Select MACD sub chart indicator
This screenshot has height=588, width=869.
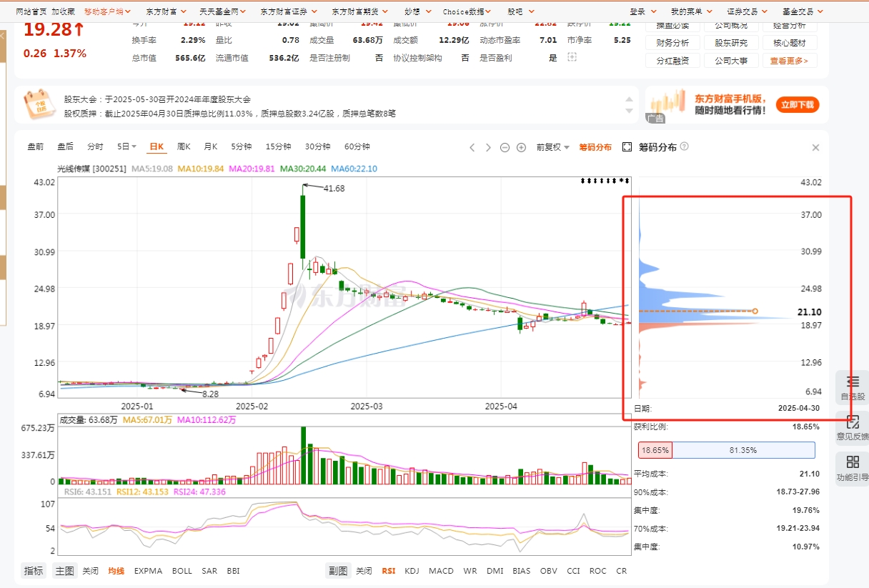click(441, 571)
